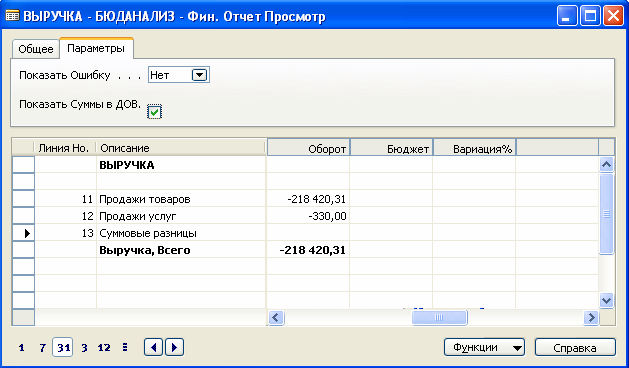Click the Оборот column header
The height and width of the screenshot is (368, 629).
tap(308, 148)
